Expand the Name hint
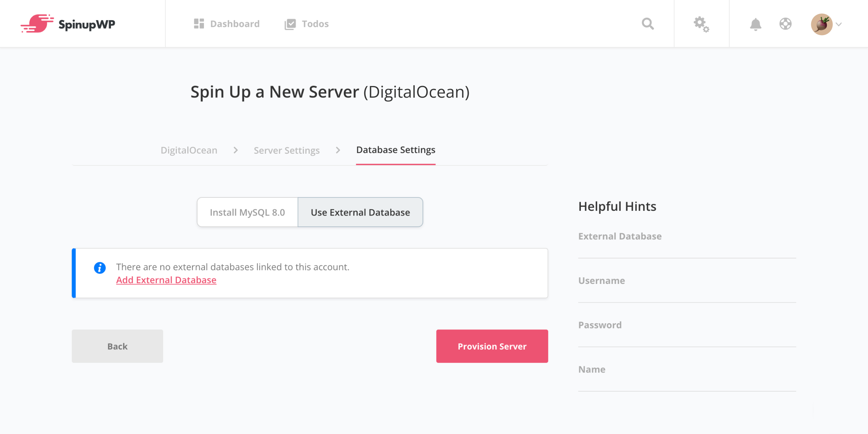Image resolution: width=868 pixels, height=434 pixels. coord(687,370)
